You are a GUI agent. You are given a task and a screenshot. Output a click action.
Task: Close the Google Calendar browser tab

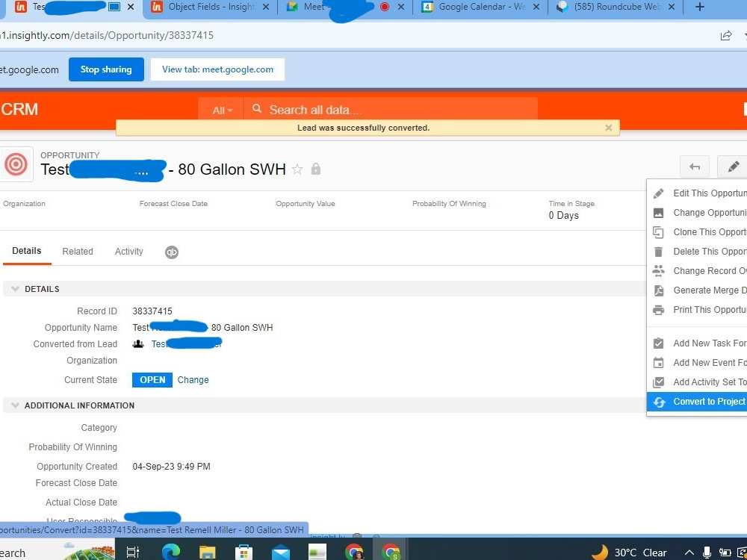536,7
